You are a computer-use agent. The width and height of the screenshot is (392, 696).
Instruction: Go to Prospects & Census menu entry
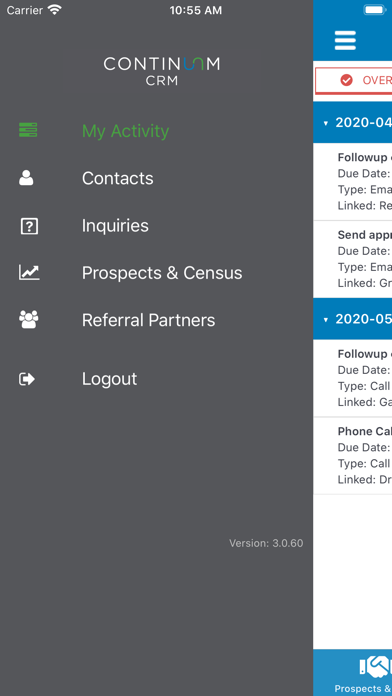point(162,273)
